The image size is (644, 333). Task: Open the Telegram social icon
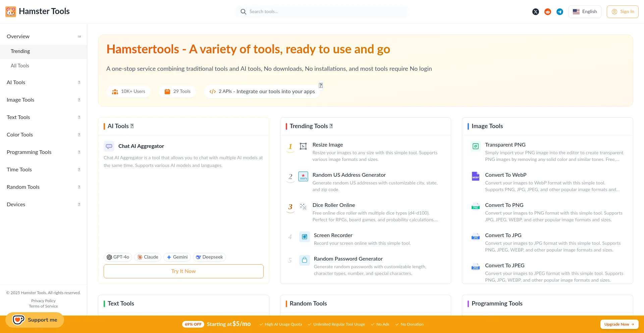[560, 12]
